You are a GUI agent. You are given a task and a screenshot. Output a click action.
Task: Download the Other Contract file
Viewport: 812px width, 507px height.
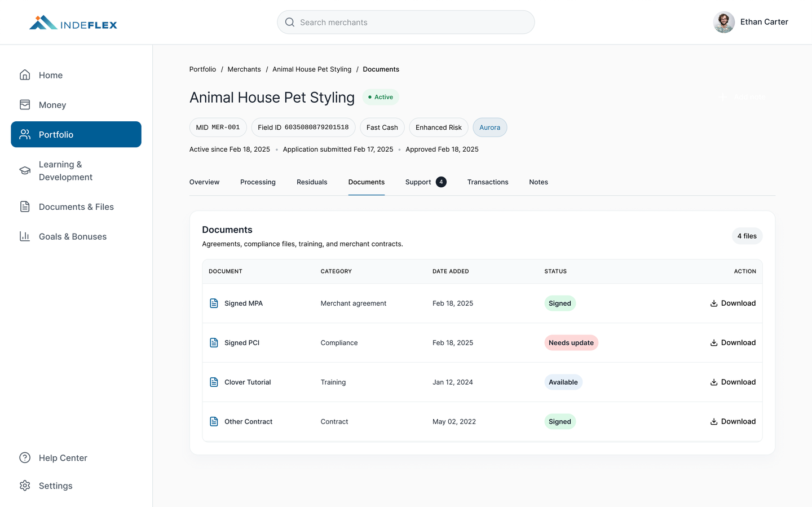[x=733, y=422]
